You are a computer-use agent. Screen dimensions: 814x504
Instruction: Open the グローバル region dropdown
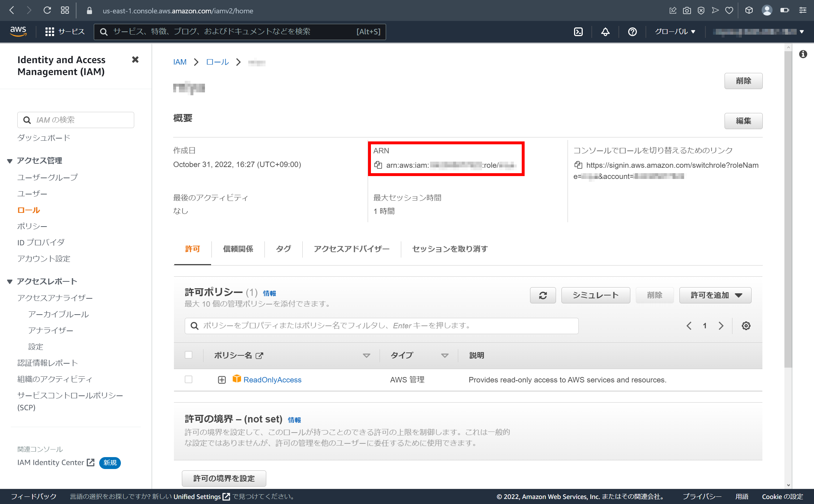pos(675,32)
